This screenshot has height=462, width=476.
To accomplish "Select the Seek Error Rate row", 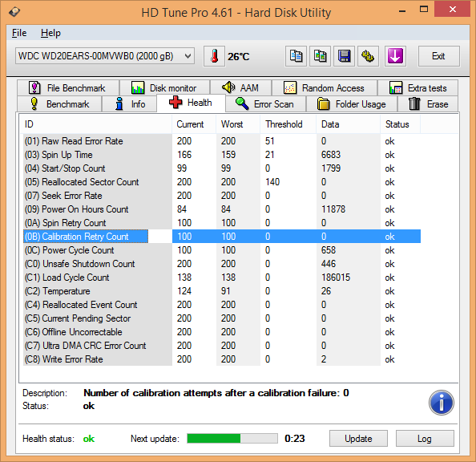I will pyautogui.click(x=222, y=196).
